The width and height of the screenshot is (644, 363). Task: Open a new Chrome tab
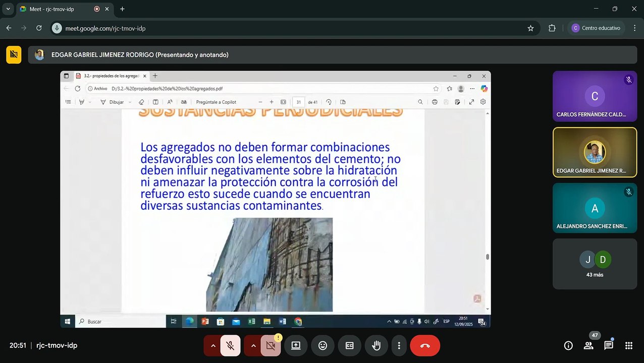(122, 9)
